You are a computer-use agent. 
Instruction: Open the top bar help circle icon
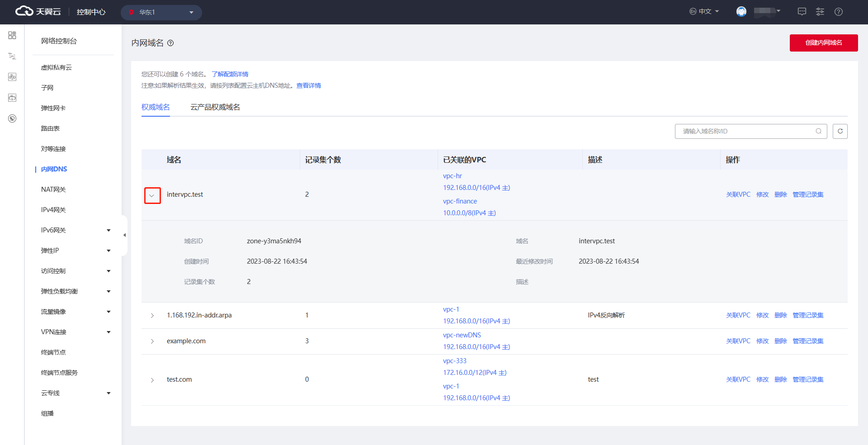coord(838,12)
